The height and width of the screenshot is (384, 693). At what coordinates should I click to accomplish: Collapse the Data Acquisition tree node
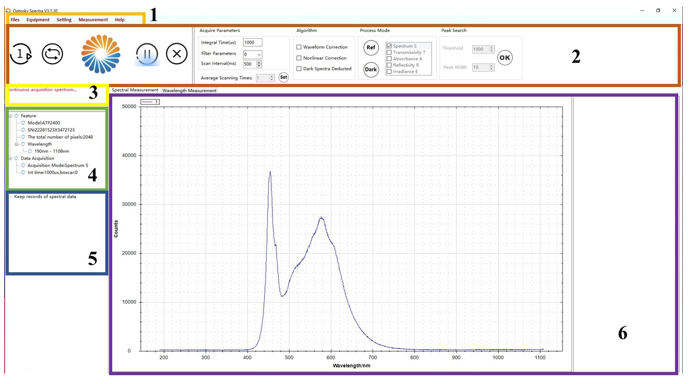11,158
